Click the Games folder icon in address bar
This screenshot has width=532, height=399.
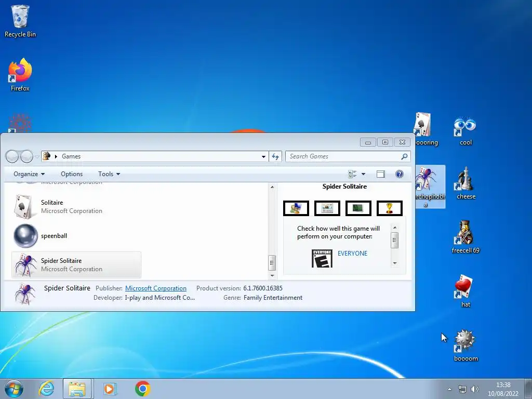point(46,156)
